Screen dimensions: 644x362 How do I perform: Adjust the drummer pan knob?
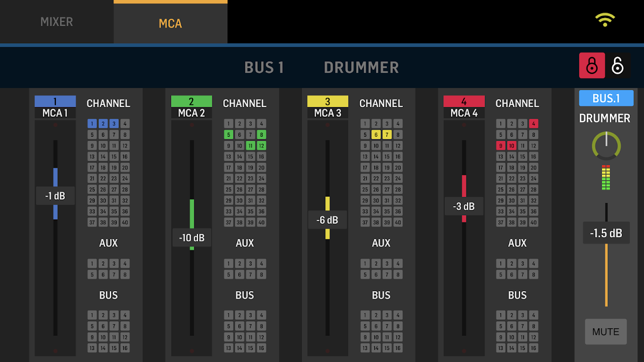point(606,146)
